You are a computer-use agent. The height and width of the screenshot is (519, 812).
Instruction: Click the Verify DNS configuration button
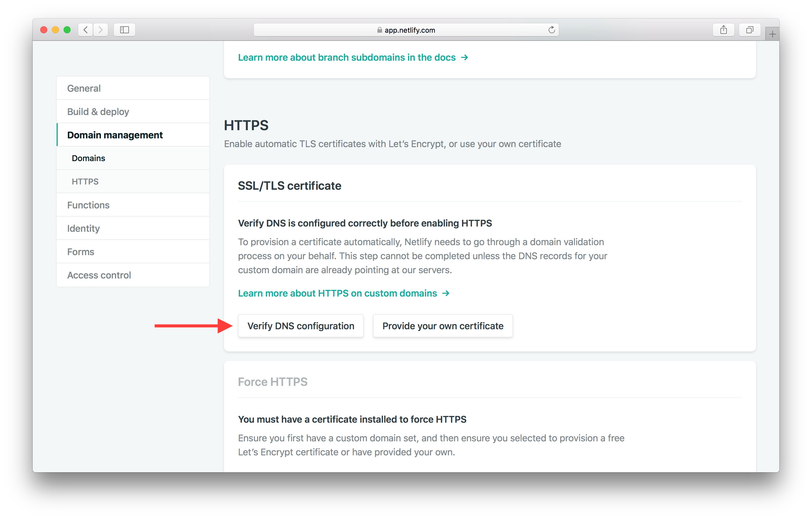click(x=300, y=326)
